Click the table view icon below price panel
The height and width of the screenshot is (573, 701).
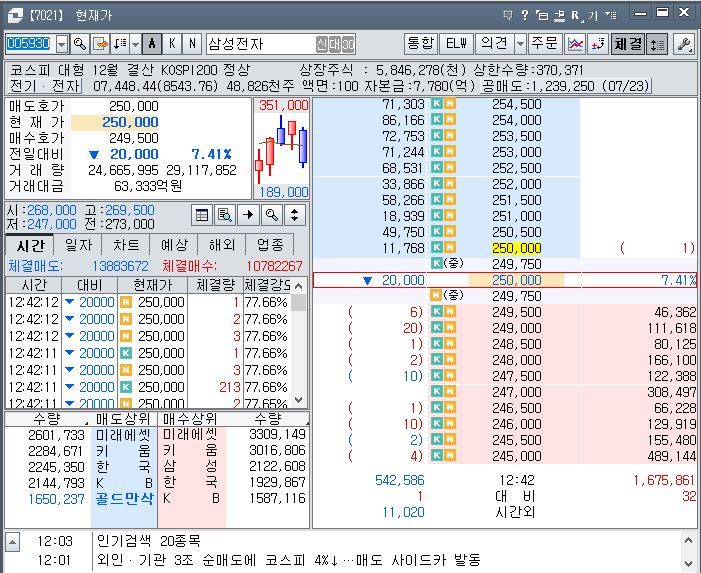coord(202,215)
